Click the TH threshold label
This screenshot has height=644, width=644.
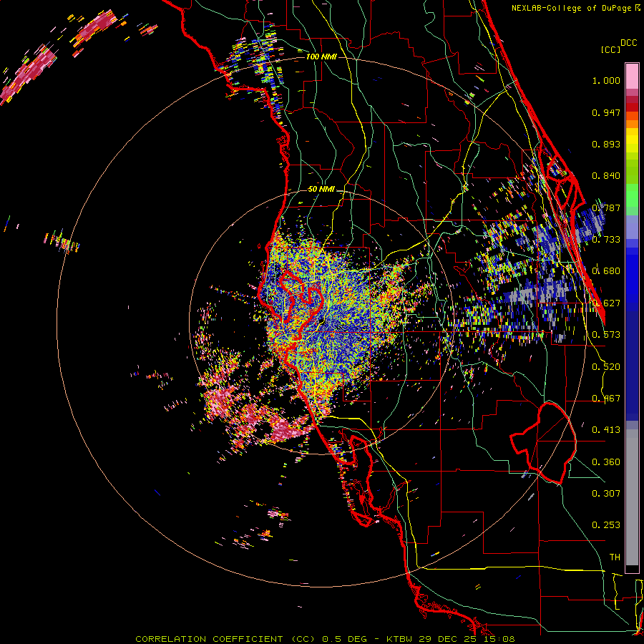tap(615, 557)
